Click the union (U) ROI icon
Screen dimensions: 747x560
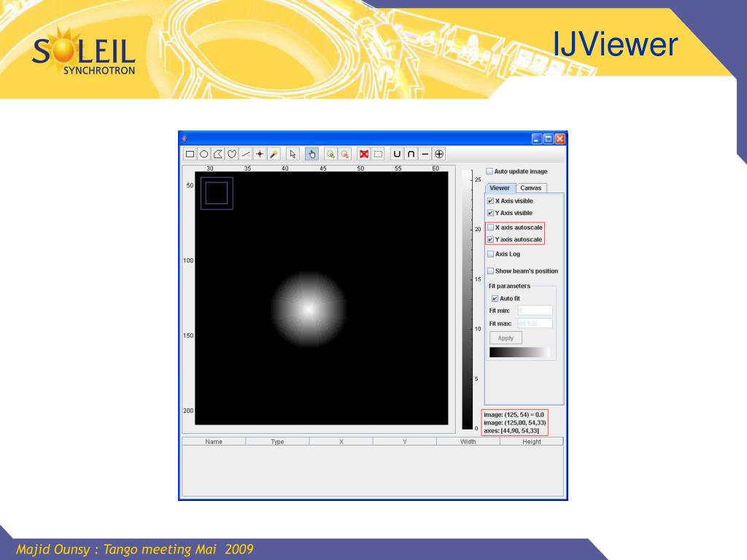point(397,154)
